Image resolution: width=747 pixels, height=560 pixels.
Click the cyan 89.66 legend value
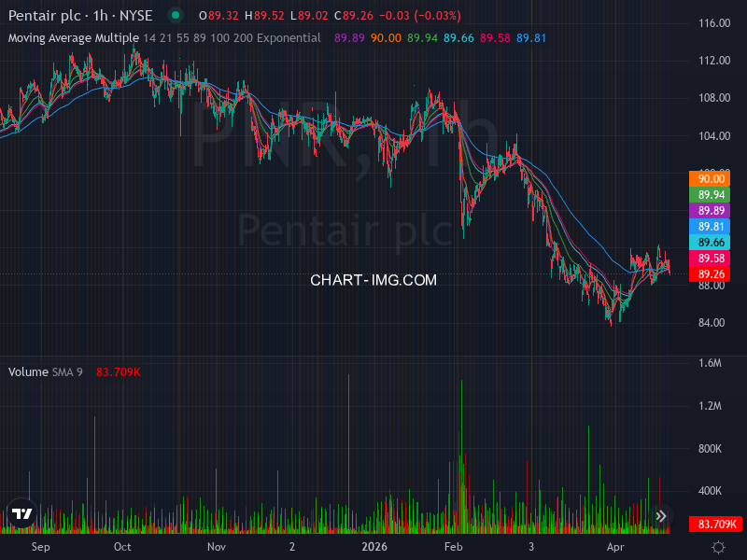pyautogui.click(x=458, y=38)
